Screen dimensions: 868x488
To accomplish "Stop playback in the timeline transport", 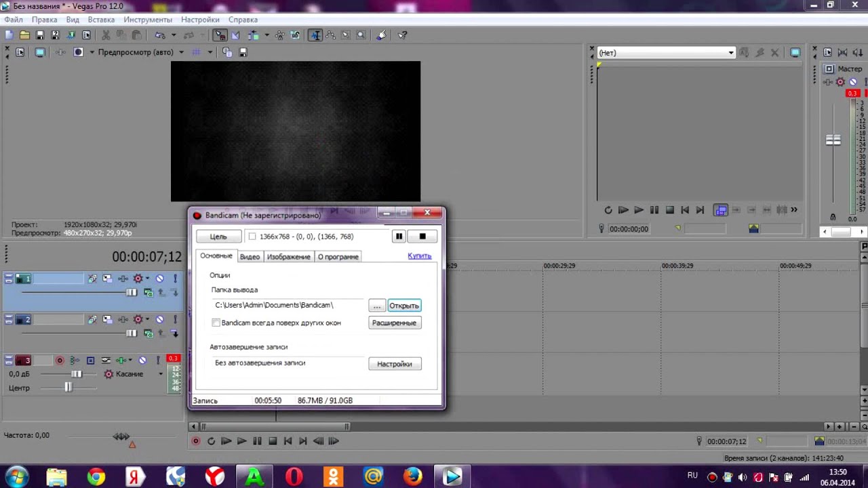I will click(273, 441).
